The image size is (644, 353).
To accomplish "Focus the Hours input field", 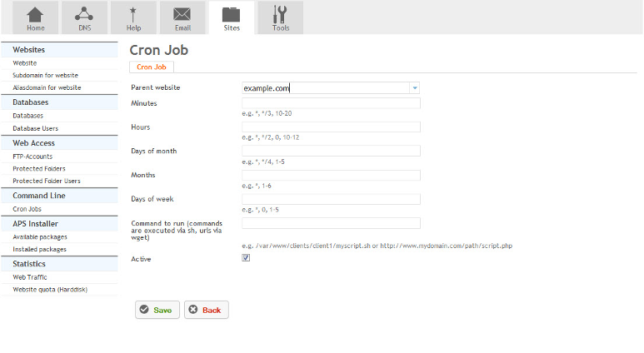I will coord(331,127).
